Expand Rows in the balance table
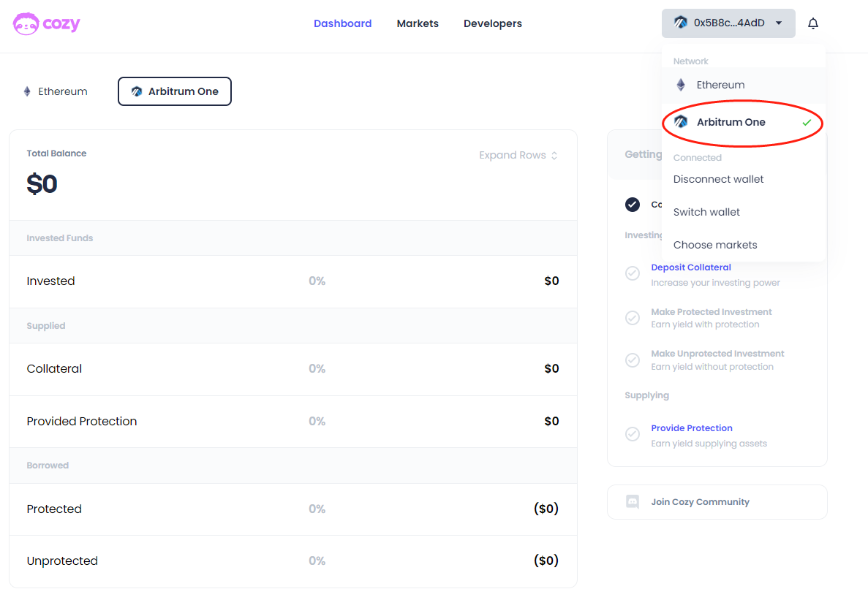 click(518, 155)
